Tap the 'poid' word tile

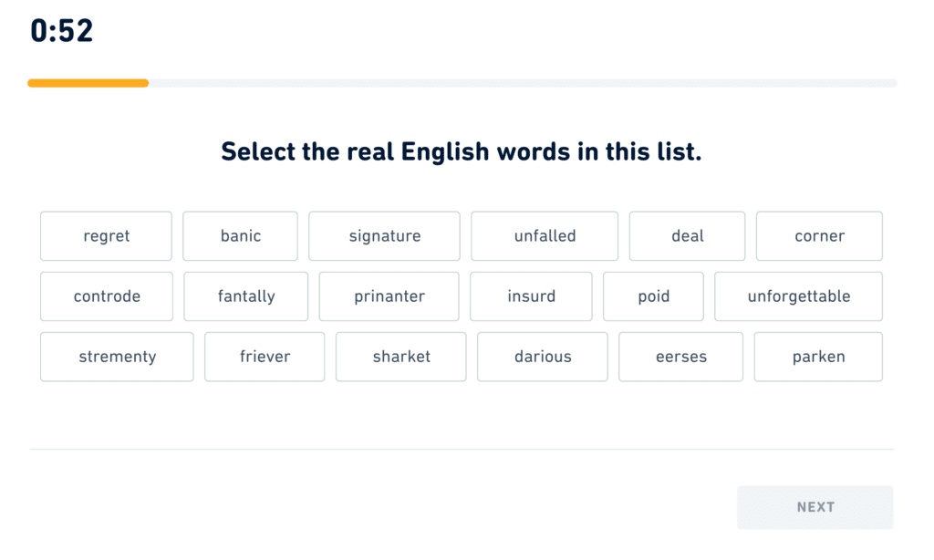[653, 296]
